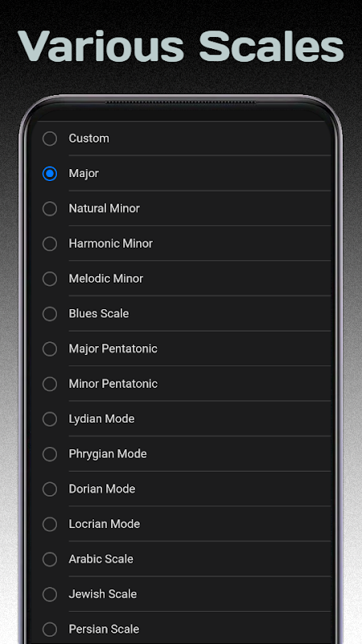Tap the Blues Scale label text

click(98, 313)
